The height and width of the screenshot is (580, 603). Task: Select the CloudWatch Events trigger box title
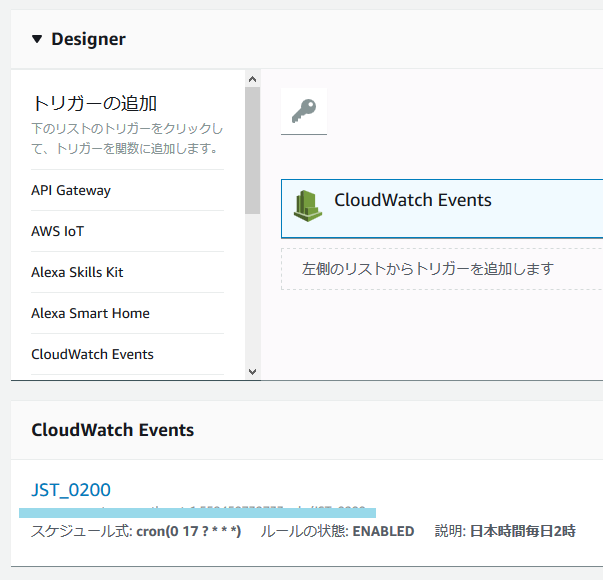pos(412,200)
